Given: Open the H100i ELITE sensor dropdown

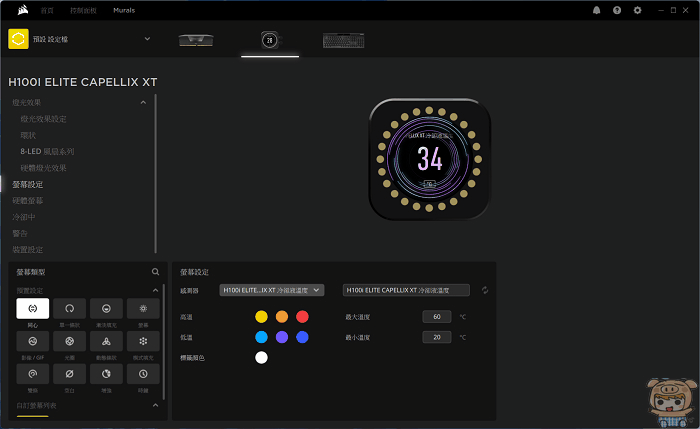Looking at the screenshot, I should point(272,290).
